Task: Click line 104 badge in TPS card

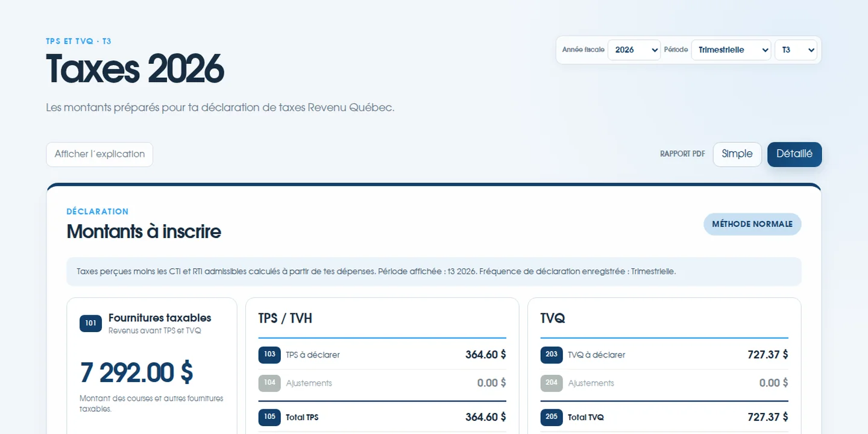Action: 269,383
